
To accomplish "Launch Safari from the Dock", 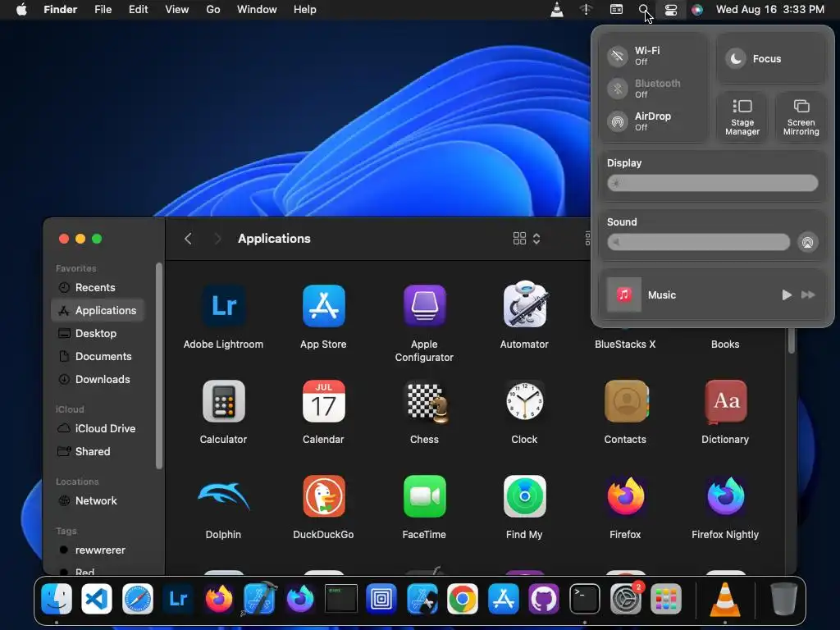I will [138, 598].
